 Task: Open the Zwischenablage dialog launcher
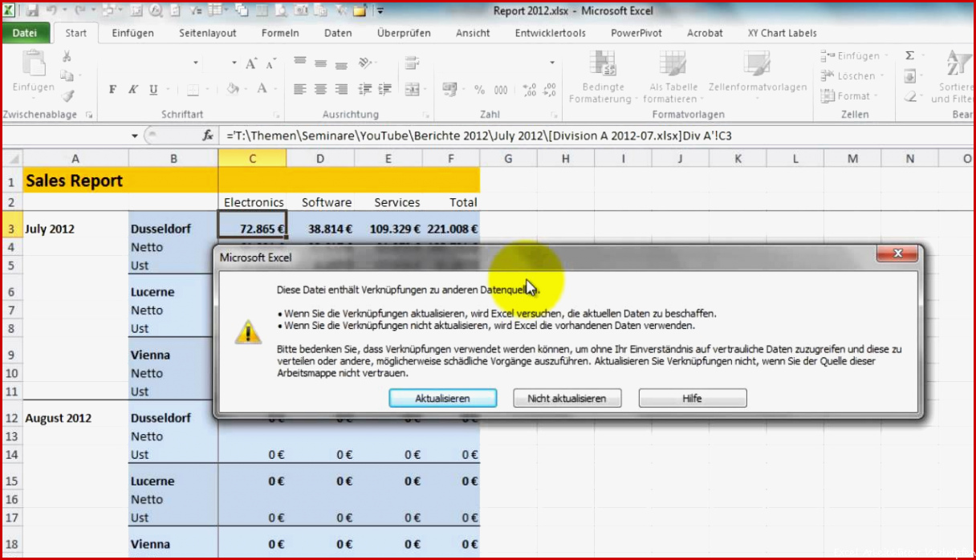coord(89,116)
